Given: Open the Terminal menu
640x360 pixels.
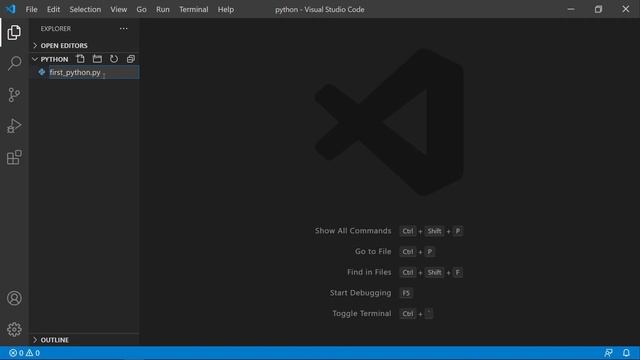Looking at the screenshot, I should [x=193, y=9].
